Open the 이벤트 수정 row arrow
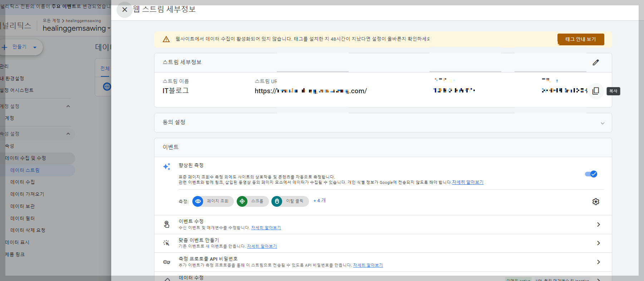The width and height of the screenshot is (644, 281). point(598,225)
